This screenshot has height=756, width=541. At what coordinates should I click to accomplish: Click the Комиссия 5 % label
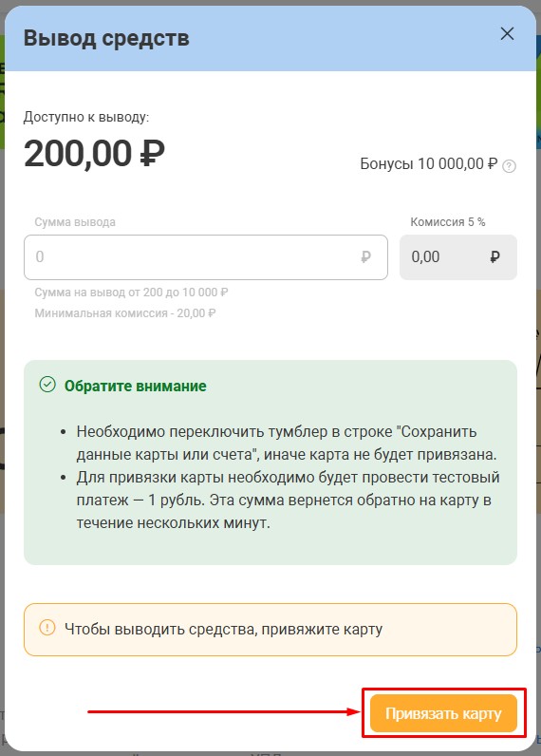pos(448,222)
